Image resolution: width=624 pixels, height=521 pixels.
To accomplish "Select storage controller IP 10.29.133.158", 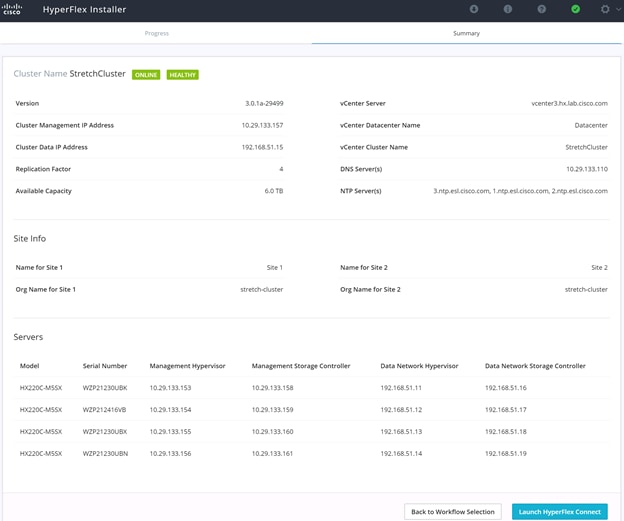I will [273, 388].
